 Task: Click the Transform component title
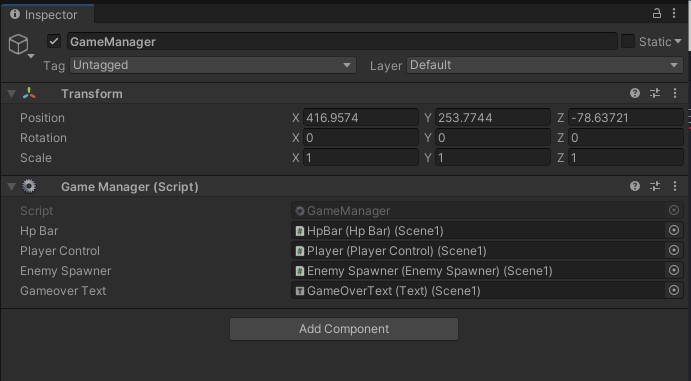(x=92, y=94)
